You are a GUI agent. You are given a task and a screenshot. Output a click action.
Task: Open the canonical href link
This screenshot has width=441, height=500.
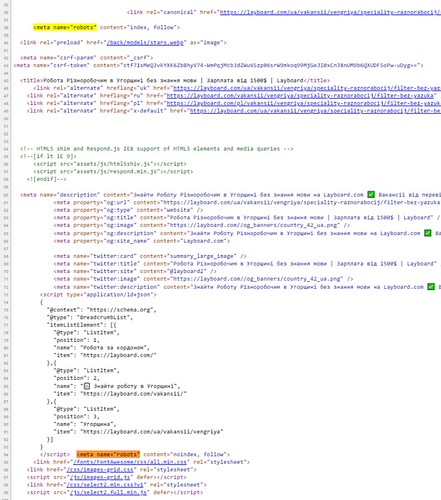[330, 12]
